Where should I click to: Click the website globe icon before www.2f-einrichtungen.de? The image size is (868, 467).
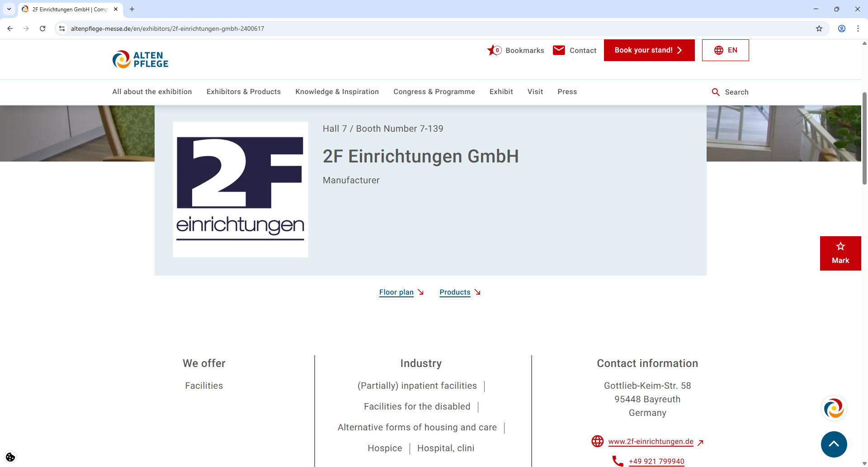(x=597, y=441)
